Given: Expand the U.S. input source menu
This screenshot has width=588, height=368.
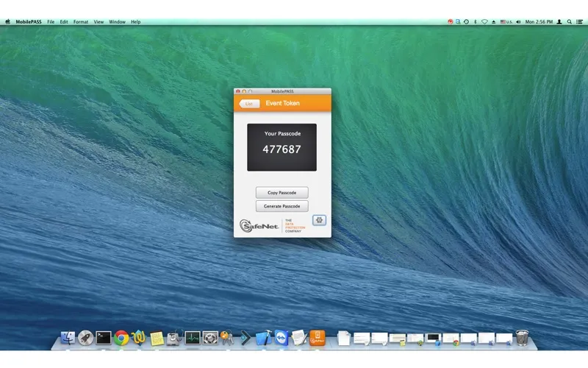Looking at the screenshot, I should click(x=507, y=22).
